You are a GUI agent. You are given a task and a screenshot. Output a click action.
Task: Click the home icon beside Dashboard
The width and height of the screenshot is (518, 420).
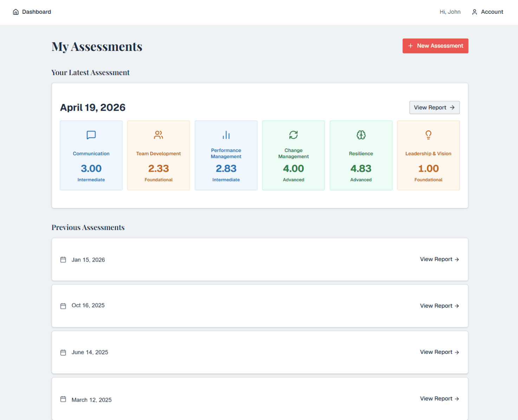pyautogui.click(x=15, y=12)
